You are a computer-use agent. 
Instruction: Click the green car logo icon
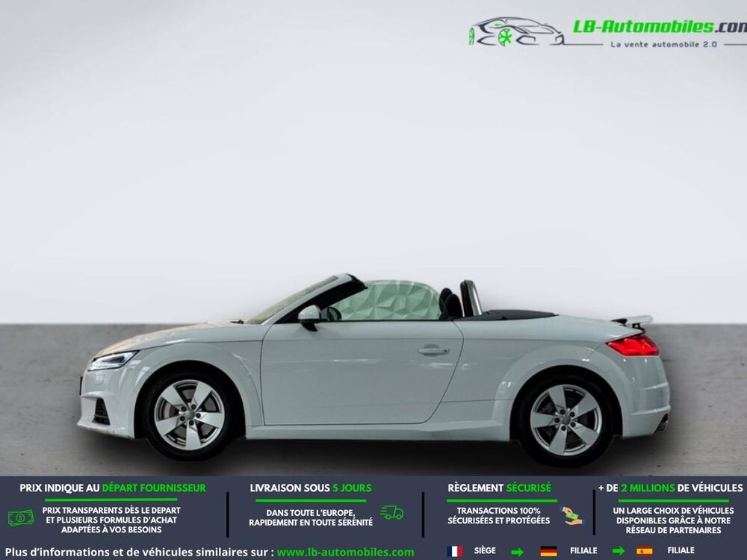[x=516, y=32]
